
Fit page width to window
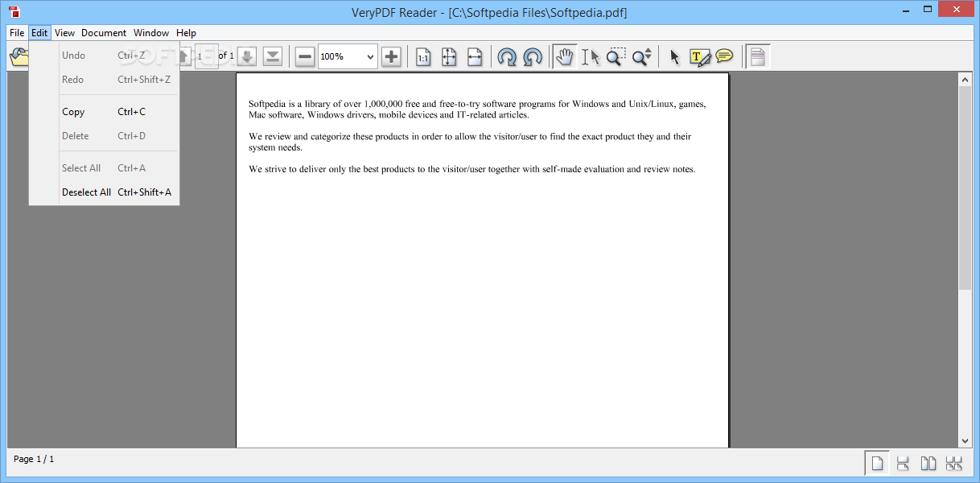tap(475, 56)
